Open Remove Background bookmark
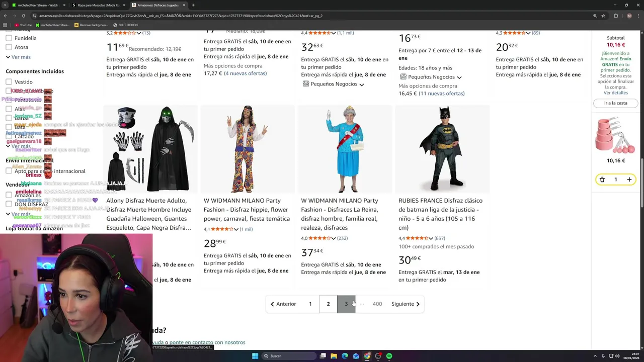The image size is (644, 362). click(91, 25)
